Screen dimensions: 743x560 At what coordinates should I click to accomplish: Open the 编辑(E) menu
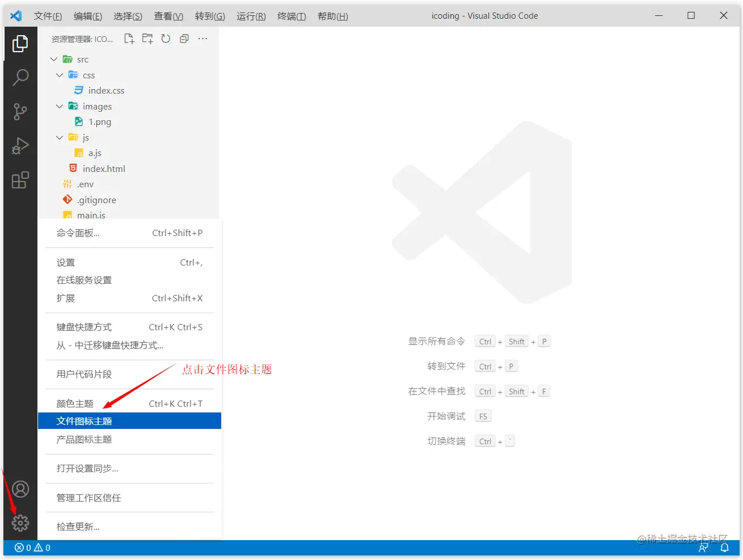pyautogui.click(x=88, y=16)
